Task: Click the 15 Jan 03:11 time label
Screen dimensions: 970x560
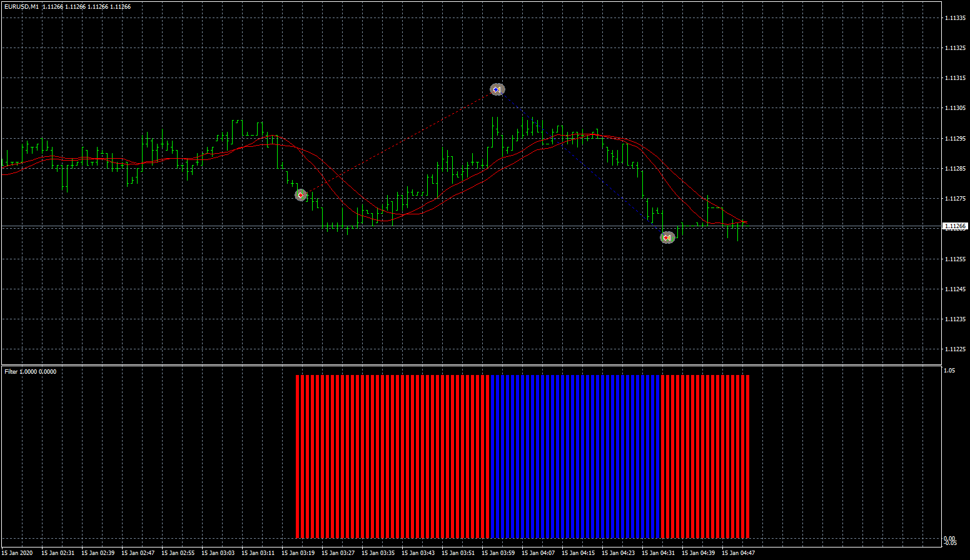Action: click(x=258, y=552)
